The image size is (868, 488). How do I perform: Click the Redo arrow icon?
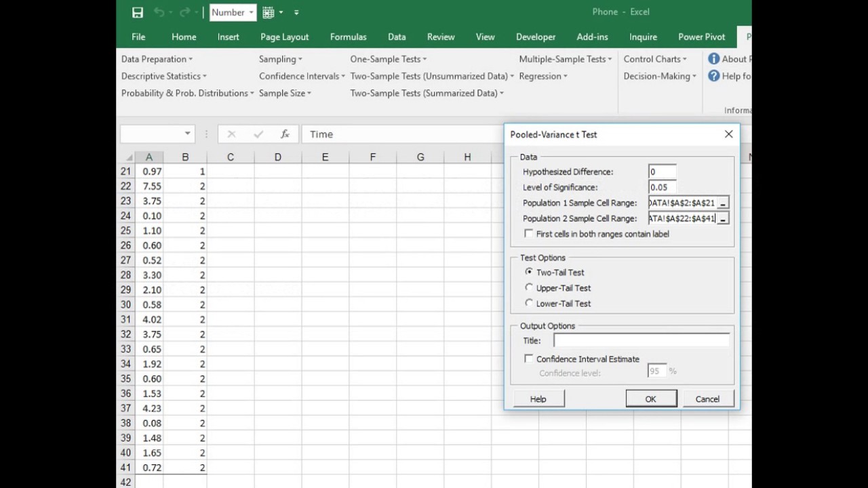(x=184, y=12)
